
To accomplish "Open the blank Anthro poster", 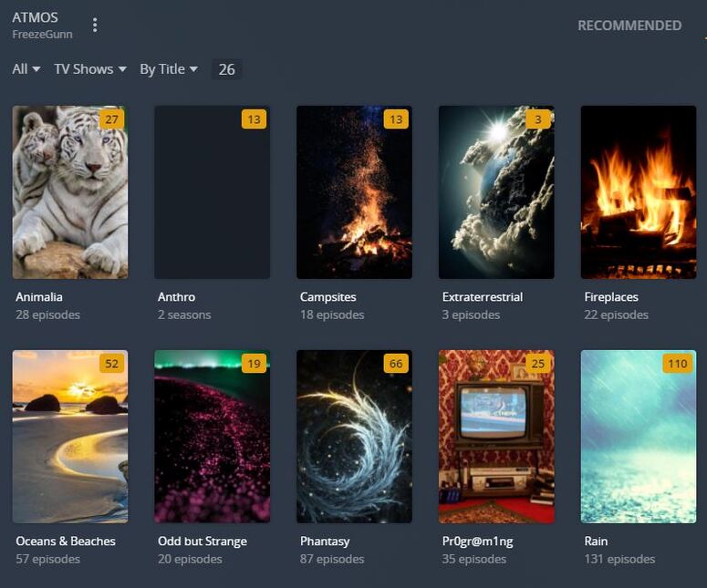I will click(x=212, y=192).
